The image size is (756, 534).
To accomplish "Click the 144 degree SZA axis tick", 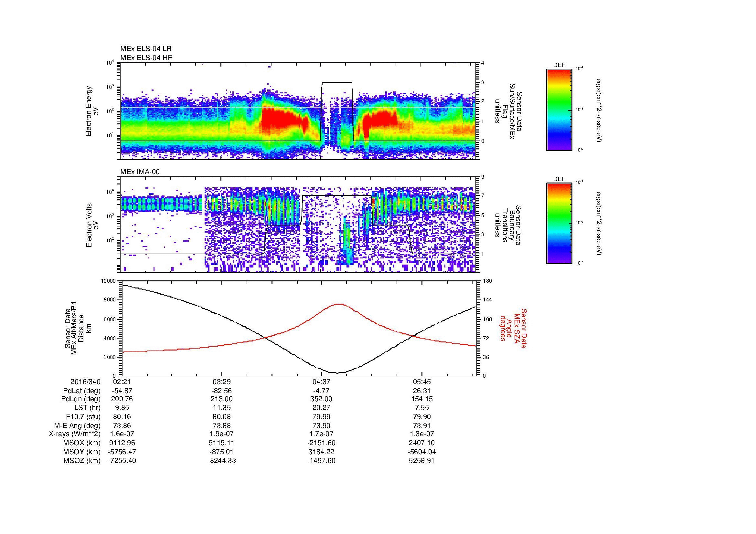I will pos(487,300).
